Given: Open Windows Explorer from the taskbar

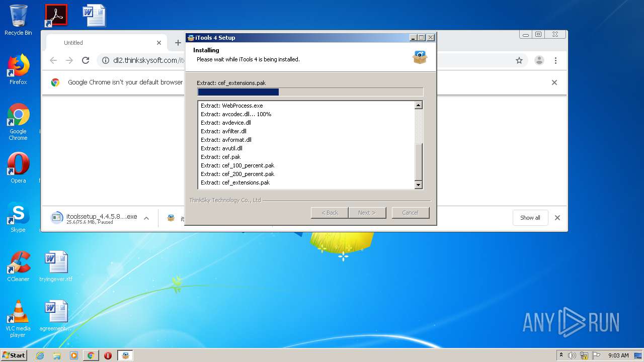Looking at the screenshot, I should pos(57,355).
